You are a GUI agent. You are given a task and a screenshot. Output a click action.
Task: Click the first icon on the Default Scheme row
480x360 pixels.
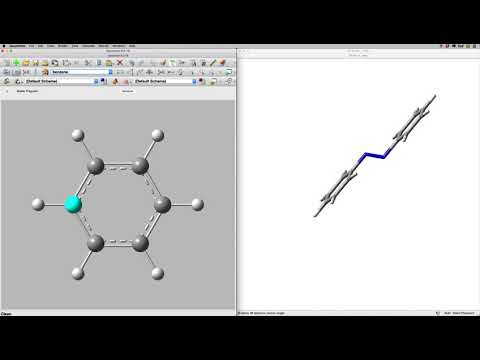[x=7, y=81]
